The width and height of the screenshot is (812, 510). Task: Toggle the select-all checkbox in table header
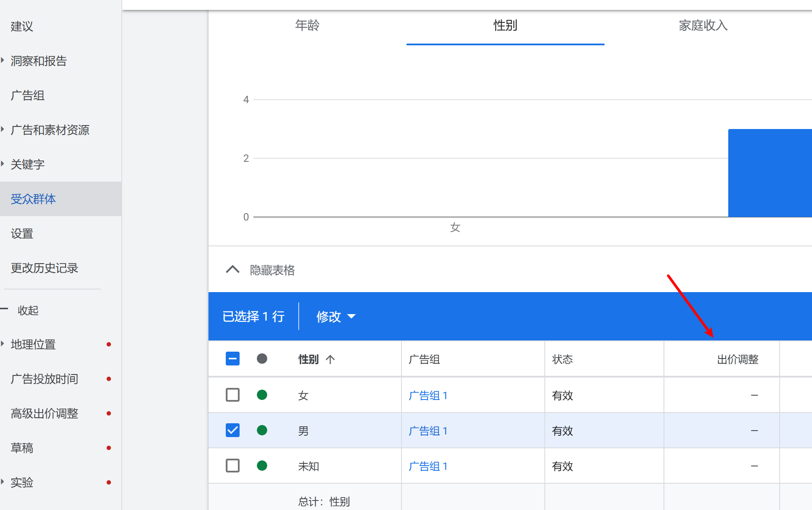tap(233, 359)
